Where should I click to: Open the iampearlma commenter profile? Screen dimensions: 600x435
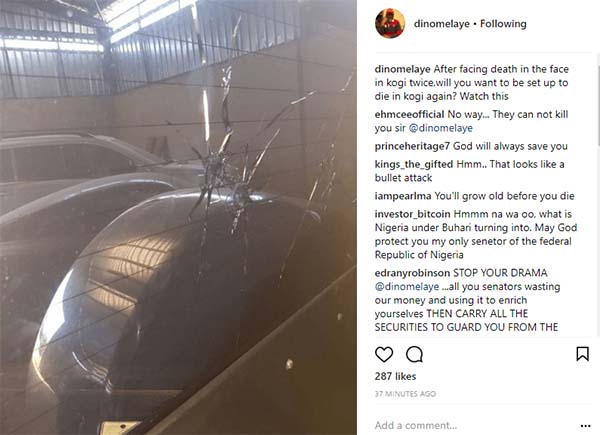pyautogui.click(x=403, y=196)
